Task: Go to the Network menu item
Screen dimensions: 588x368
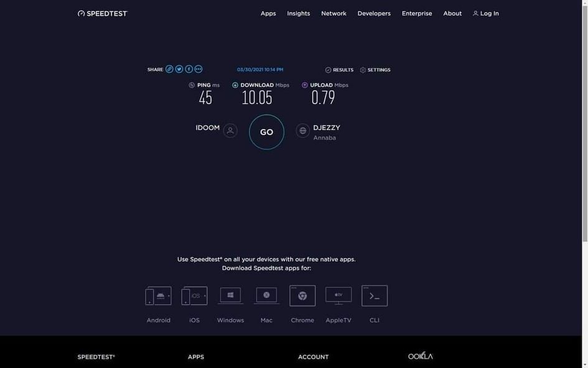Action: pyautogui.click(x=334, y=14)
